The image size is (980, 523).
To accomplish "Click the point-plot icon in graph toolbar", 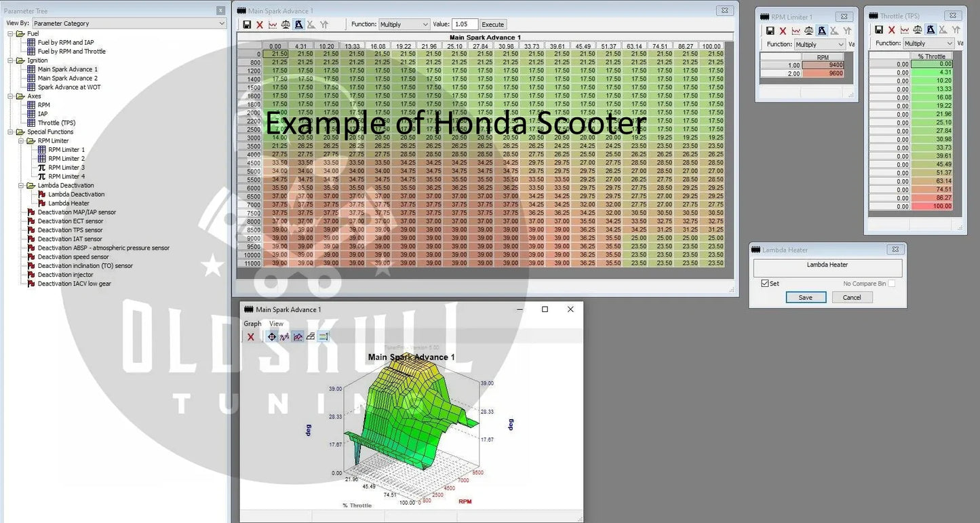I will tap(285, 336).
